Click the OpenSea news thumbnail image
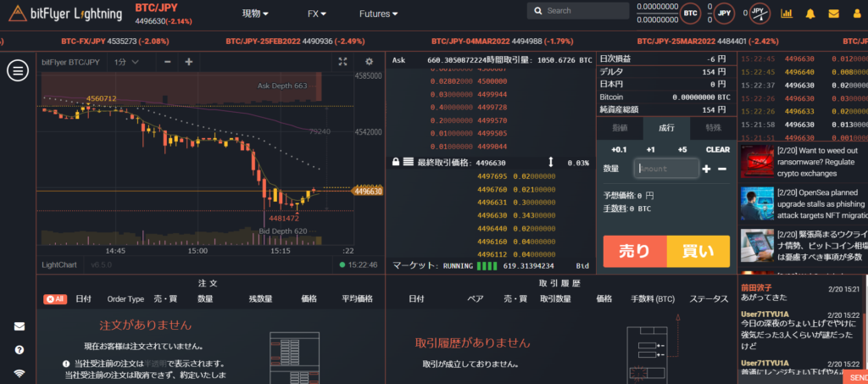Screen dimensions: 868x384 point(757,203)
